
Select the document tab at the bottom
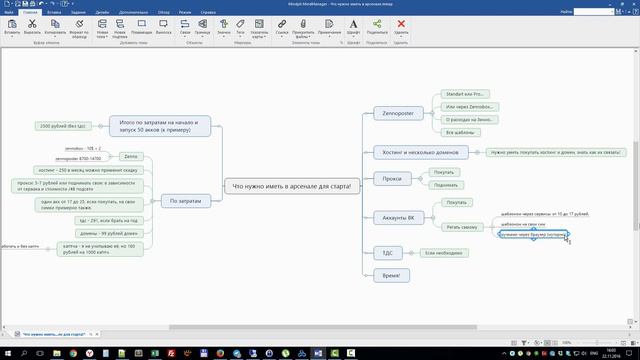(53, 334)
